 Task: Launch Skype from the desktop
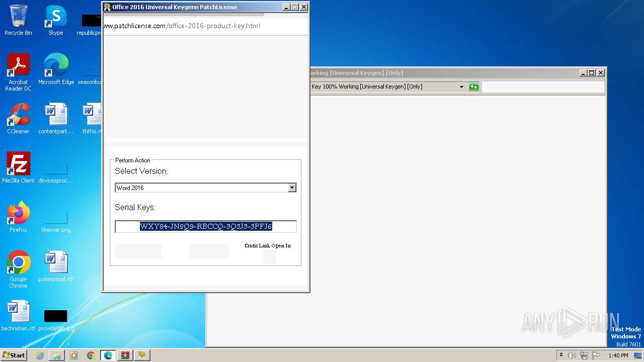click(56, 20)
